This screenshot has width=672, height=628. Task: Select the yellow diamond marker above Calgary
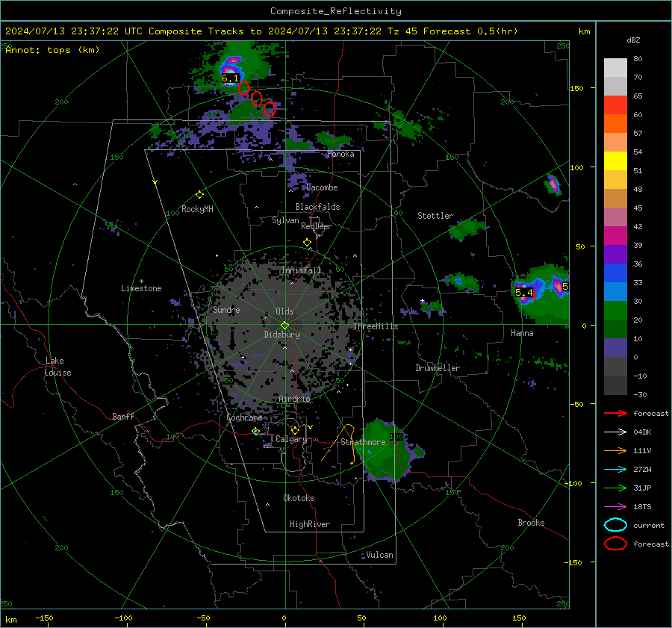(x=295, y=430)
